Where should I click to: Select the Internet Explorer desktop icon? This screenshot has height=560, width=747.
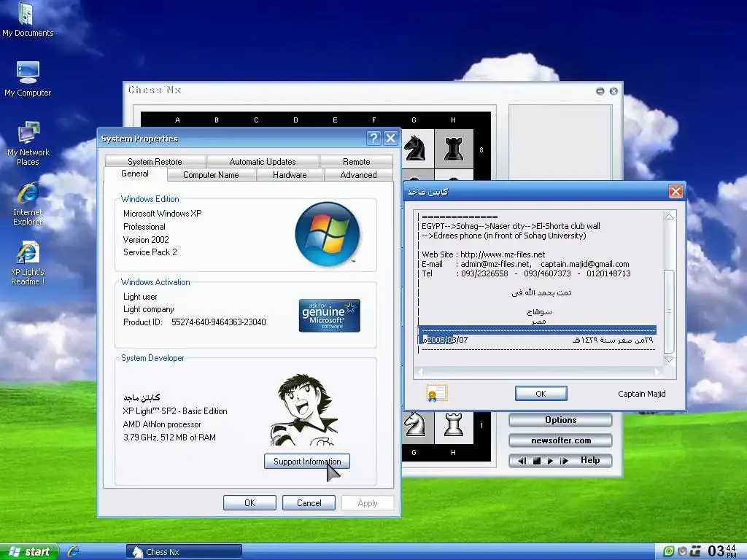coord(28,203)
